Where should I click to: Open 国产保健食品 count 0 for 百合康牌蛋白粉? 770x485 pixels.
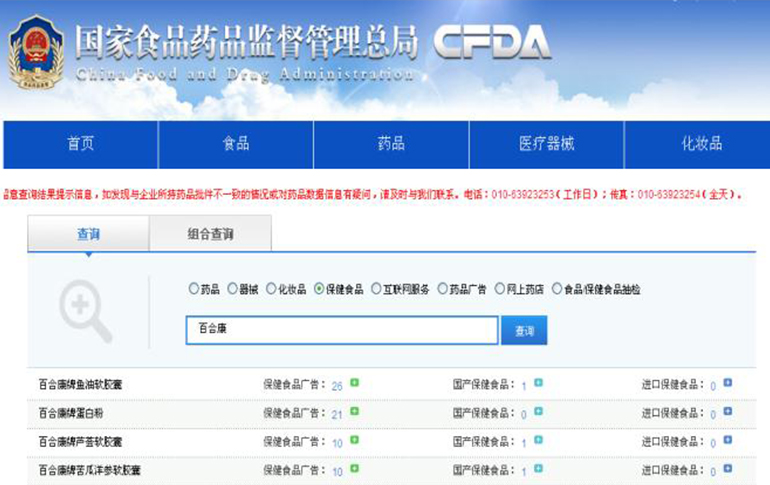pyautogui.click(x=524, y=415)
